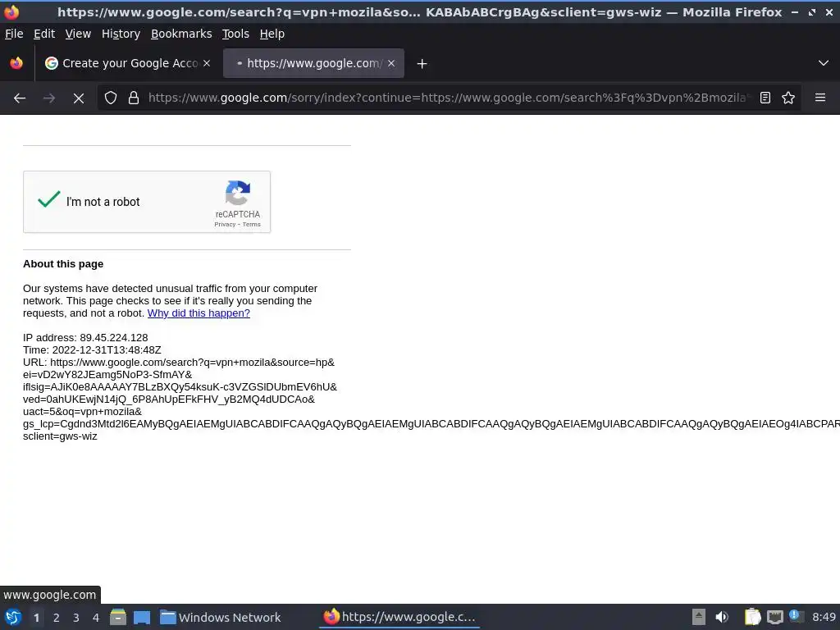Click the sclient=gws-wiz text line
This screenshot has width=840, height=630.
(60, 436)
